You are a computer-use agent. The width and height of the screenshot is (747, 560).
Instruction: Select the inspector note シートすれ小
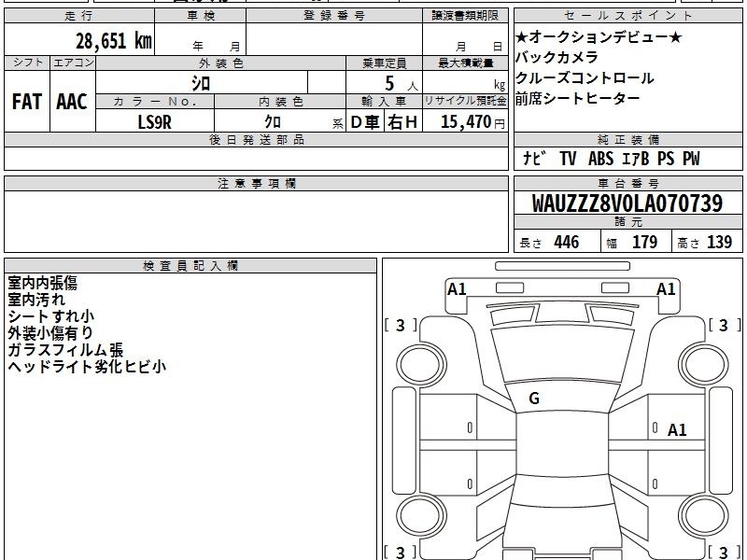(51, 316)
